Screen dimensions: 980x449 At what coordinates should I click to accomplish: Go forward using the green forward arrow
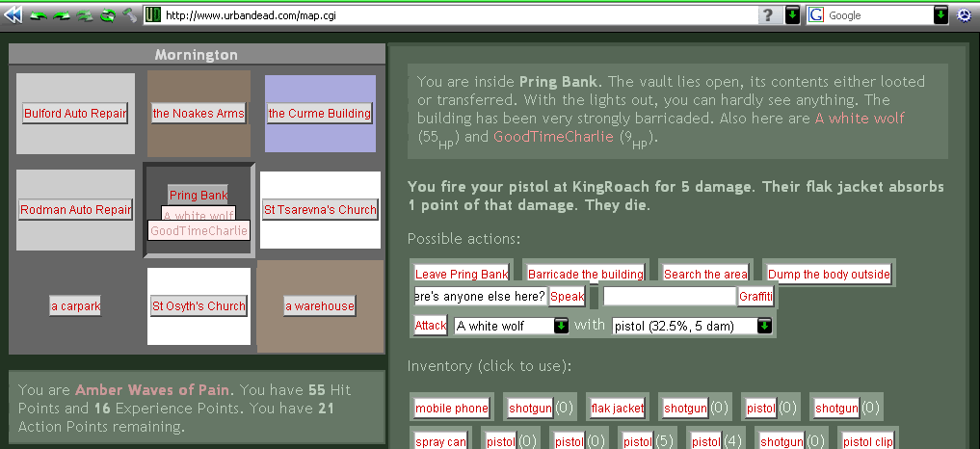coord(62,15)
